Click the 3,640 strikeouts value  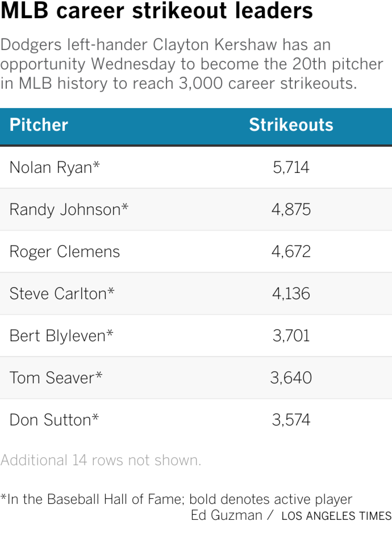pos(291,378)
